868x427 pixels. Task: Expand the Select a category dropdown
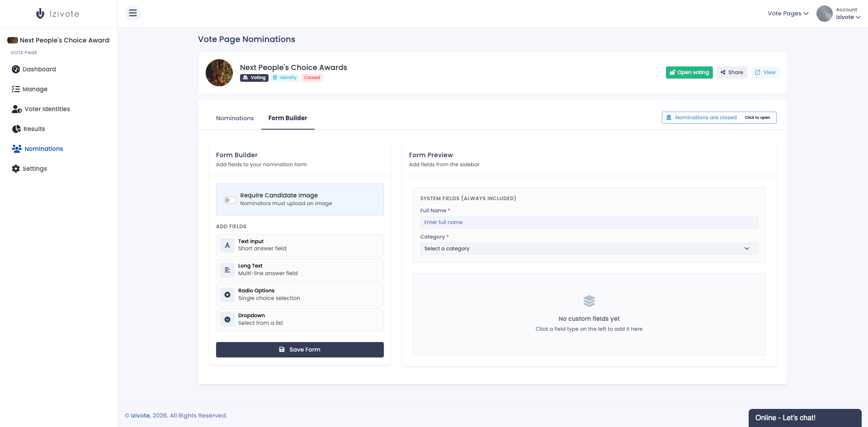(589, 249)
